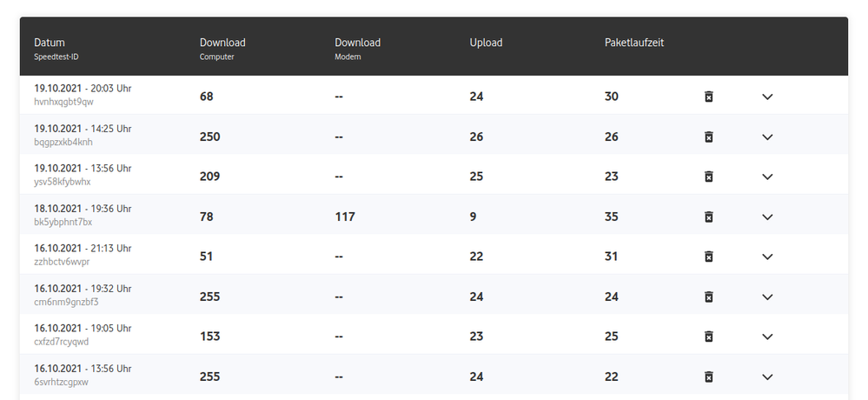Click trash icon for ysv58kfybwhx row

click(709, 177)
